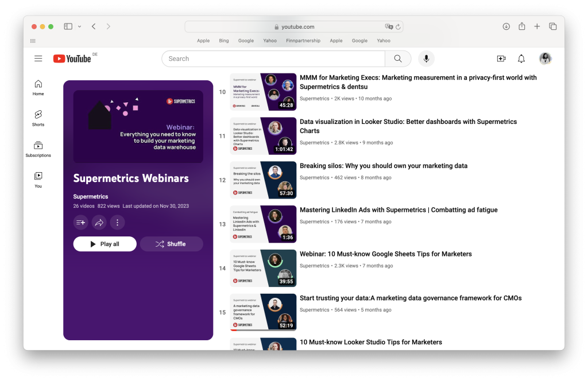
Task: Toggle the Safari sidebar
Action: pos(68,26)
